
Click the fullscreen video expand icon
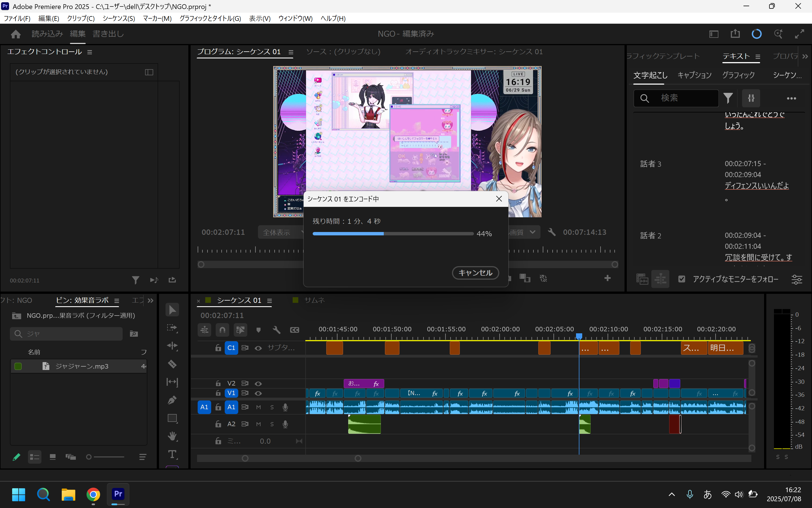point(800,34)
